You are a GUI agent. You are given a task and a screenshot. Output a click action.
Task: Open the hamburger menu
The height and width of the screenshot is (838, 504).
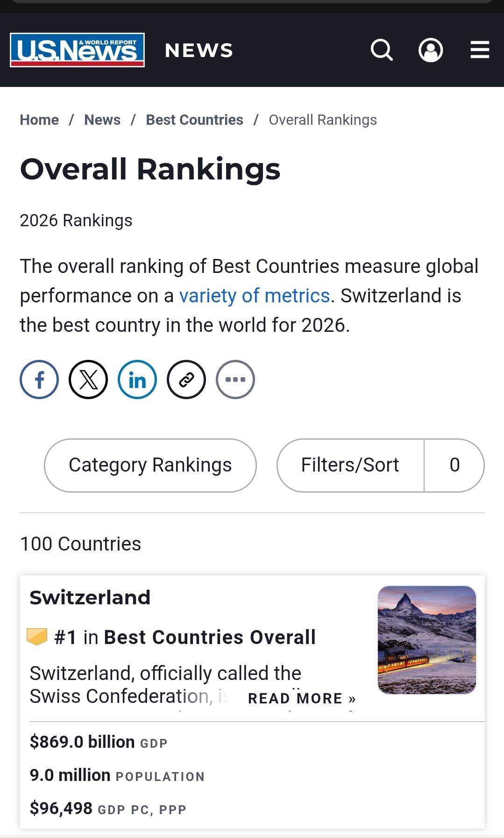coord(480,50)
